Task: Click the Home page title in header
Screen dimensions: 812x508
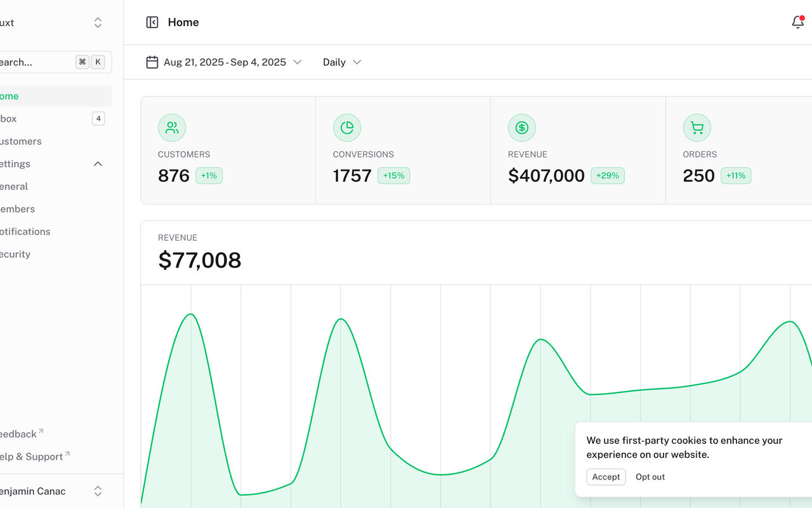Action: click(183, 22)
